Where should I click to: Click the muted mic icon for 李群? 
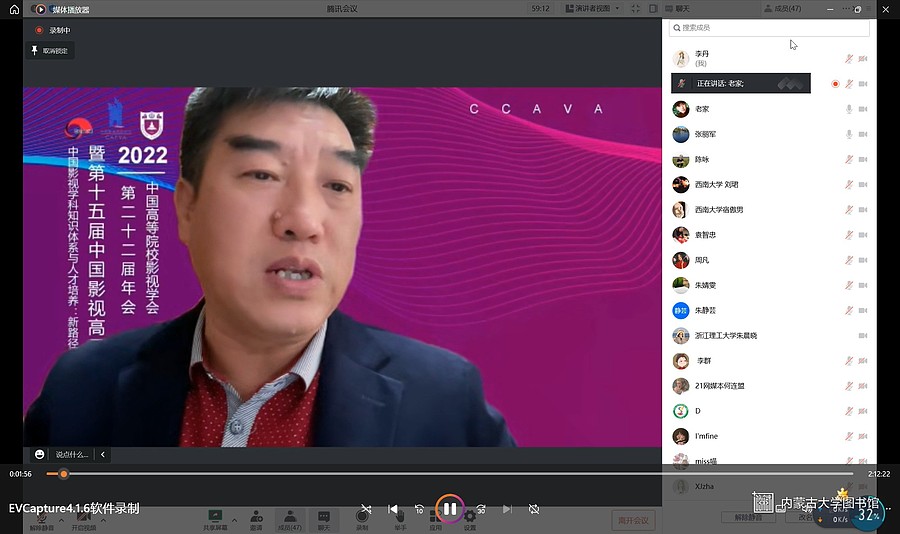tap(849, 361)
